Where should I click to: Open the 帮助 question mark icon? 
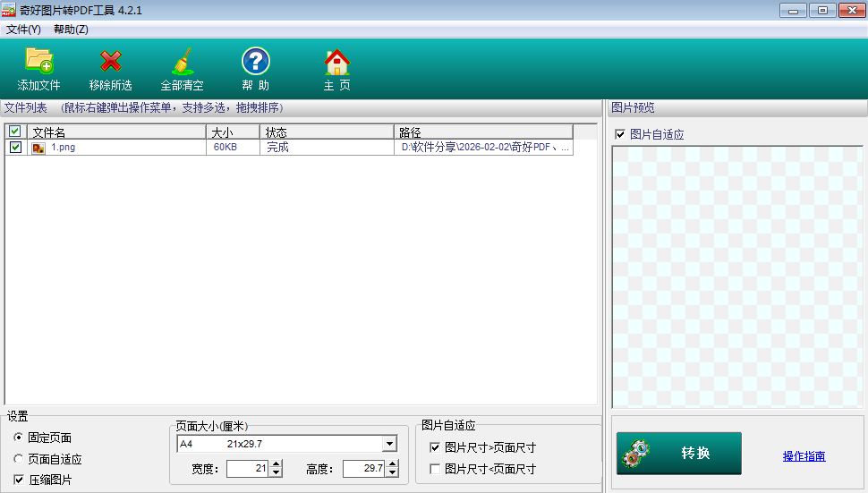pos(255,61)
